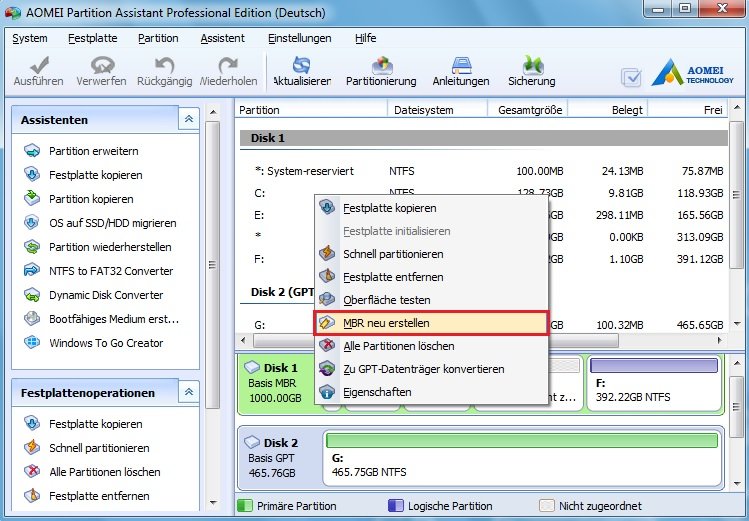This screenshot has height=521, width=749.
Task: Open the Sicherung toolbar icon
Action: coord(532,65)
